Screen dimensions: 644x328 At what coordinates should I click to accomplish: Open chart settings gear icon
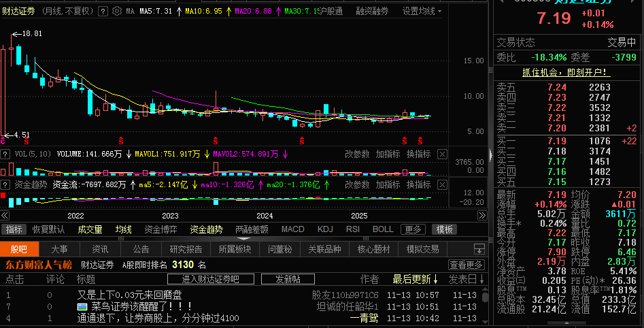point(117,11)
